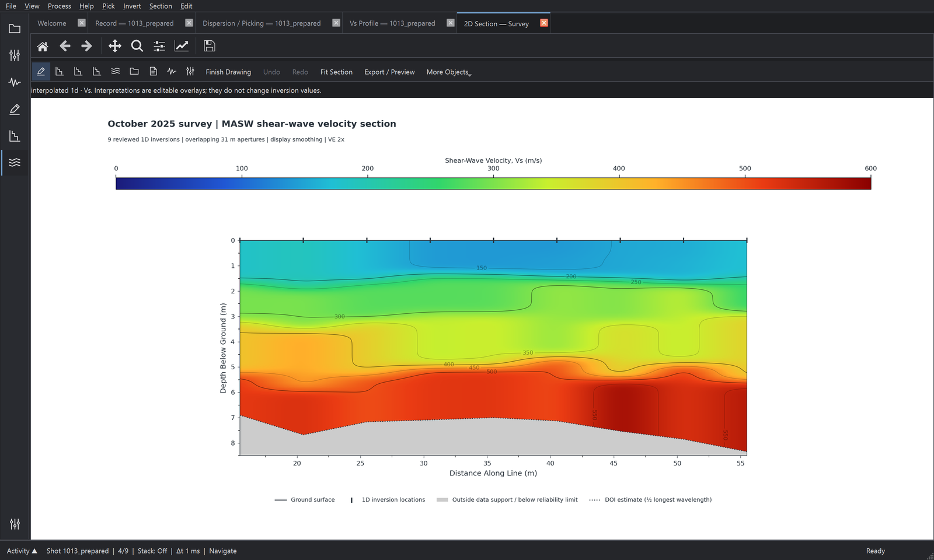
Task: Expand the More Objects dropdown
Action: click(449, 72)
